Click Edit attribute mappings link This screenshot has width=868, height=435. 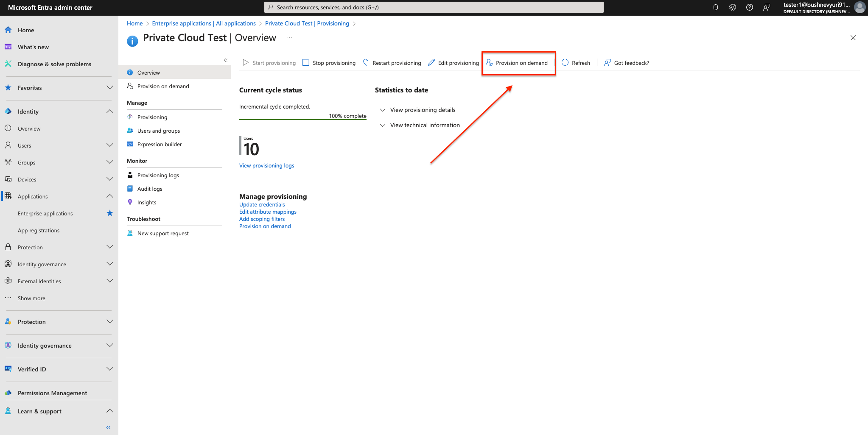pos(268,212)
